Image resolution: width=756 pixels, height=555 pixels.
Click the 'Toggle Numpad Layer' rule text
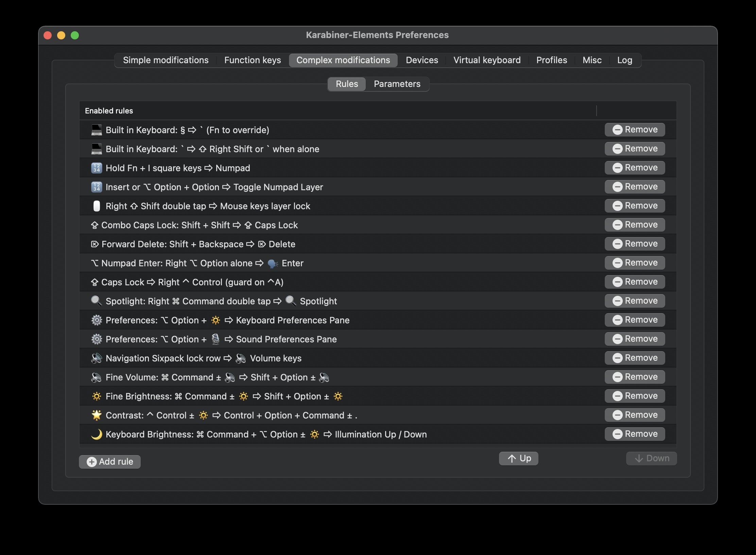pyautogui.click(x=278, y=187)
